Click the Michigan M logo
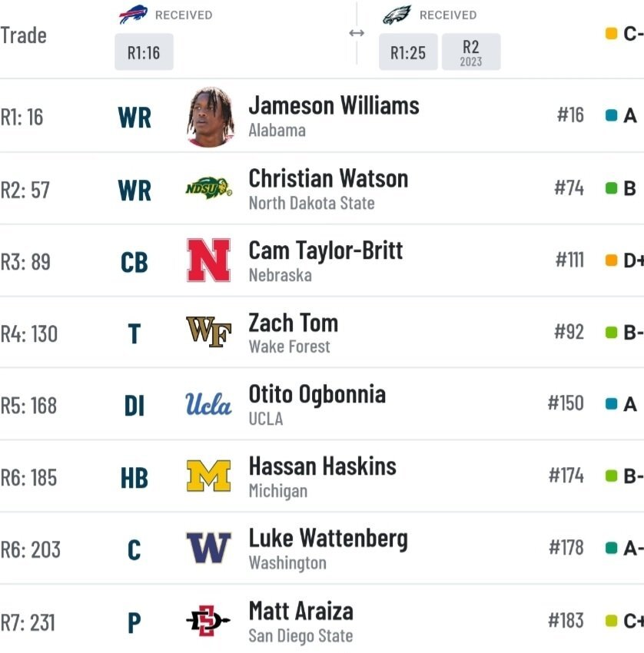 [209, 476]
